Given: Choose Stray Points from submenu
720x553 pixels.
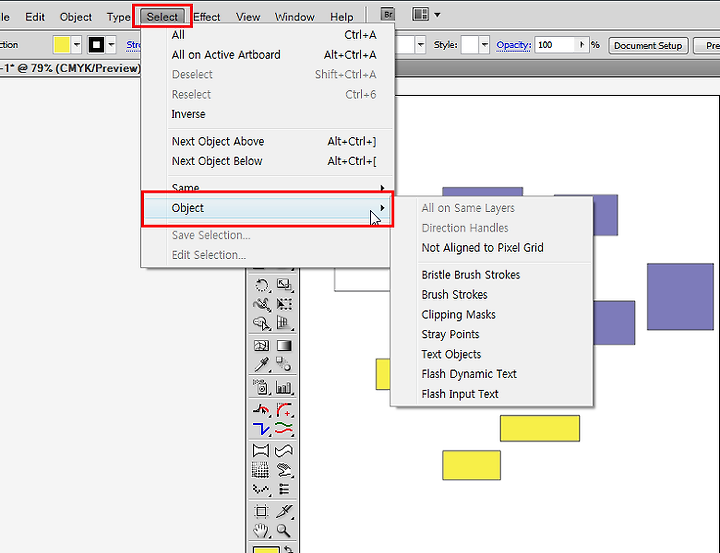Looking at the screenshot, I should pos(492,334).
